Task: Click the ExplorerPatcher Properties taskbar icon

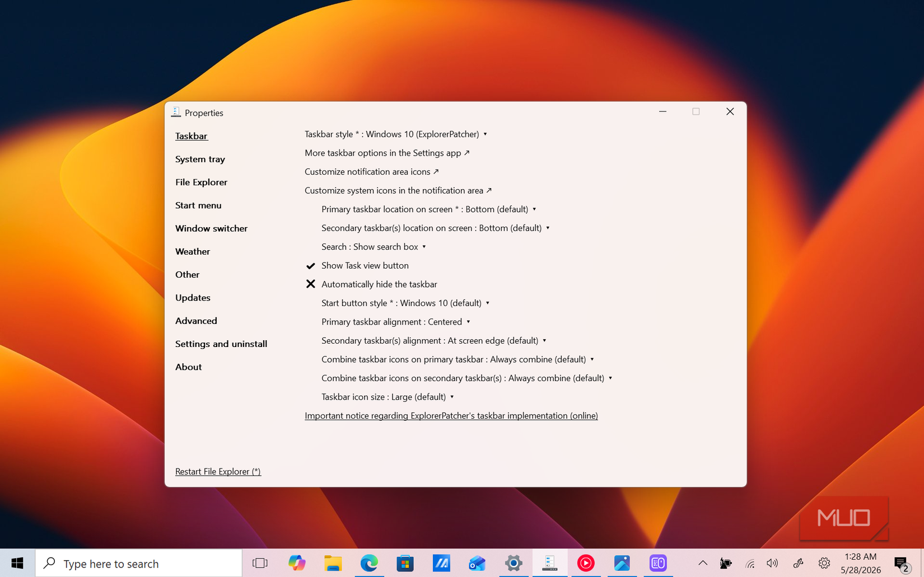Action: (x=549, y=563)
